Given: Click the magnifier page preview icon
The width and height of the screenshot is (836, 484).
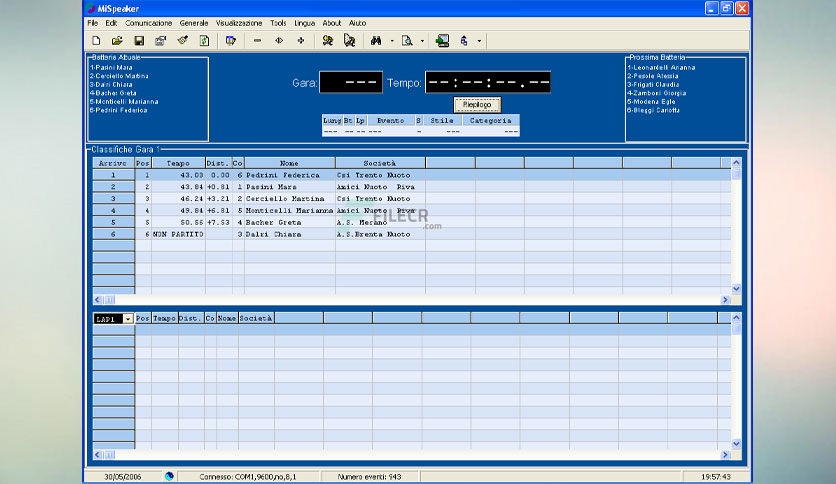Looking at the screenshot, I should tap(407, 41).
